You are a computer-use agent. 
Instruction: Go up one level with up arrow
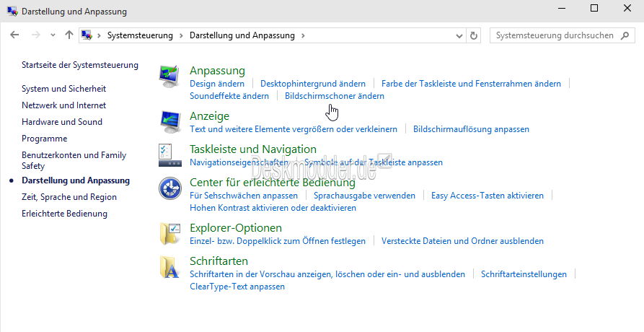69,35
